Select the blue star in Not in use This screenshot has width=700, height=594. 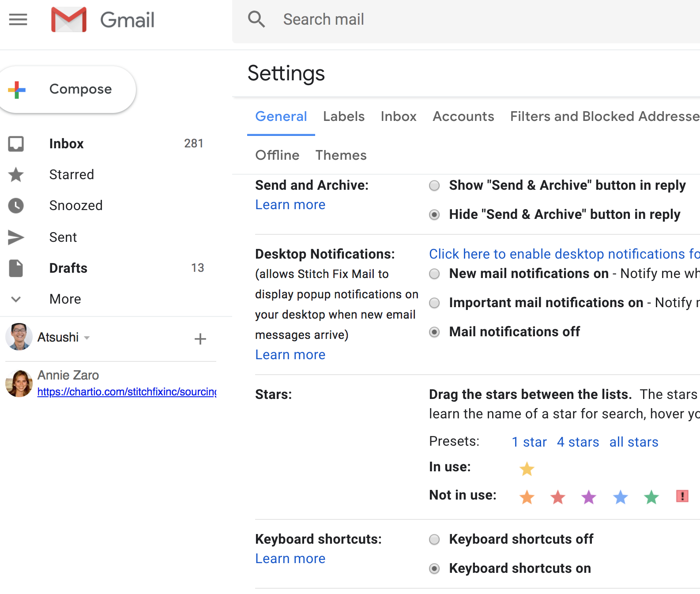tap(620, 497)
